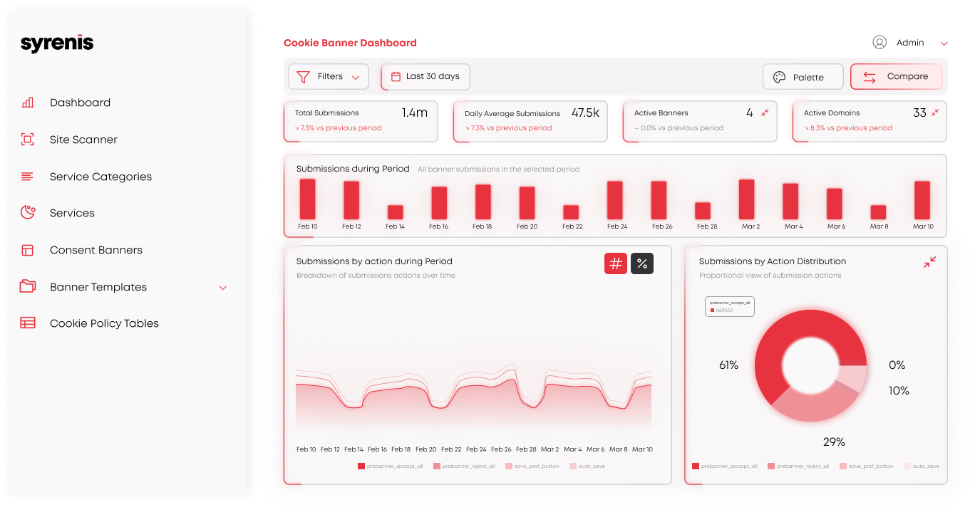Collapse the Active Banners card
The width and height of the screenshot is (980, 517).
(765, 113)
